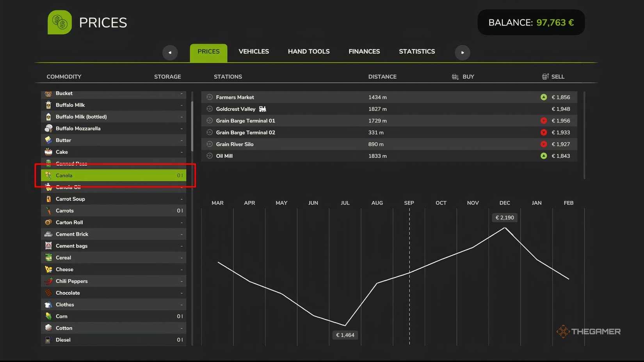This screenshot has height=362, width=644.
Task: Toggle the marker circle beside Oil Mill
Action: (x=210, y=156)
